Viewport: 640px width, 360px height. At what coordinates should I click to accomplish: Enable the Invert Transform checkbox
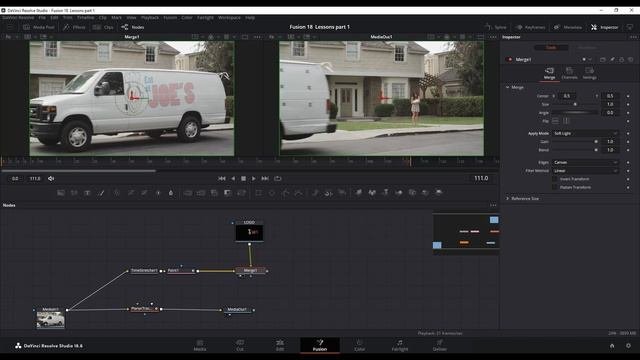555,179
